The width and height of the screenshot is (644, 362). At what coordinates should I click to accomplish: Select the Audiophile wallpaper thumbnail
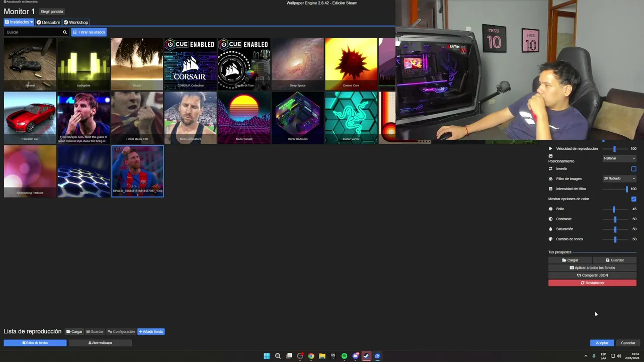[x=84, y=64]
